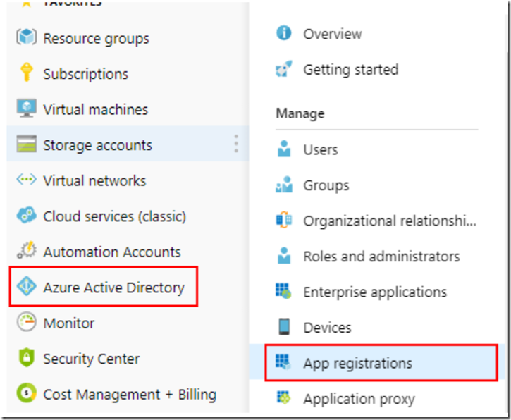The height and width of the screenshot is (420, 511).
Task: Click the Cloud services (classic) icon
Action: coord(26,215)
